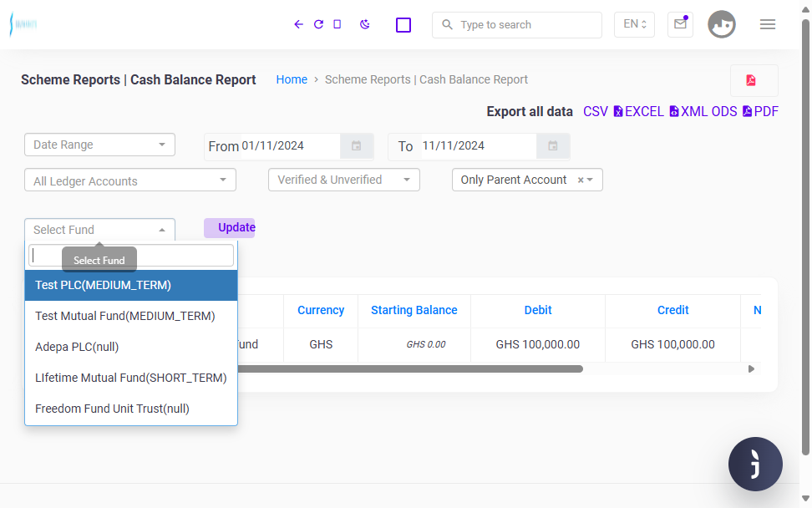Image resolution: width=812 pixels, height=508 pixels.
Task: Expand All Ledger Accounts dropdown
Action: click(130, 180)
